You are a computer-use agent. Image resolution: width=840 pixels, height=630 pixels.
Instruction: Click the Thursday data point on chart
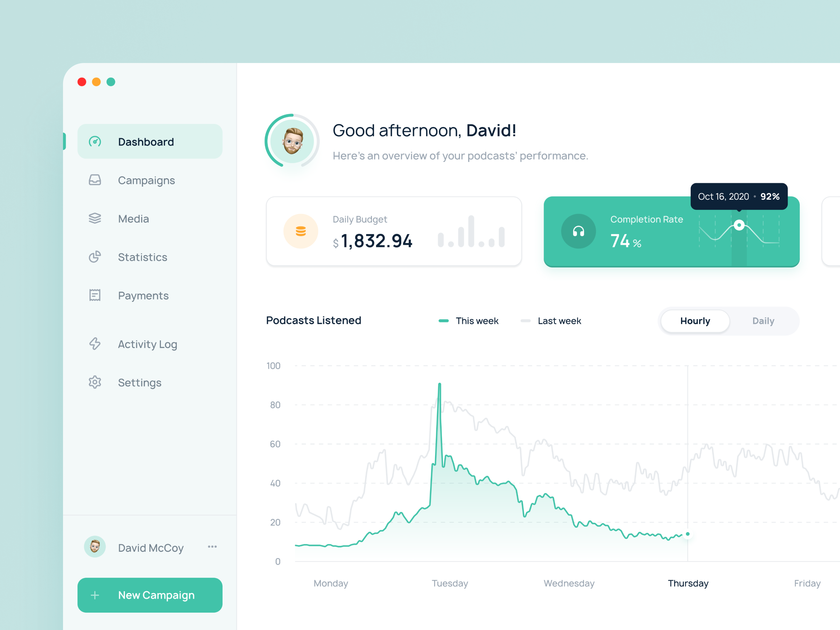click(688, 534)
